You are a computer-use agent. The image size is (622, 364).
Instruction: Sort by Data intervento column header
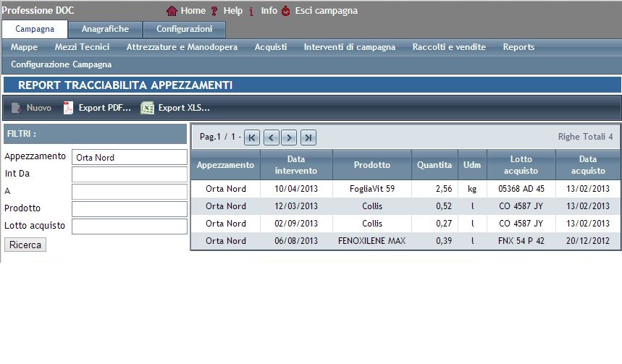[x=296, y=165]
